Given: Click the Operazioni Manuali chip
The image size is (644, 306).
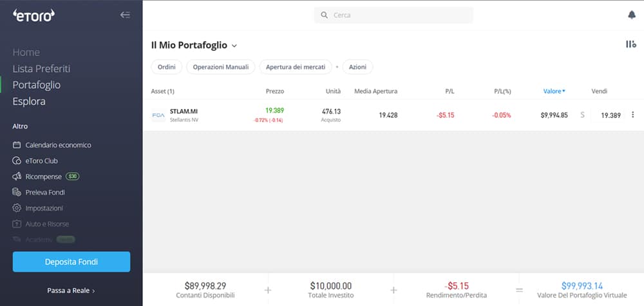Looking at the screenshot, I should (x=220, y=67).
